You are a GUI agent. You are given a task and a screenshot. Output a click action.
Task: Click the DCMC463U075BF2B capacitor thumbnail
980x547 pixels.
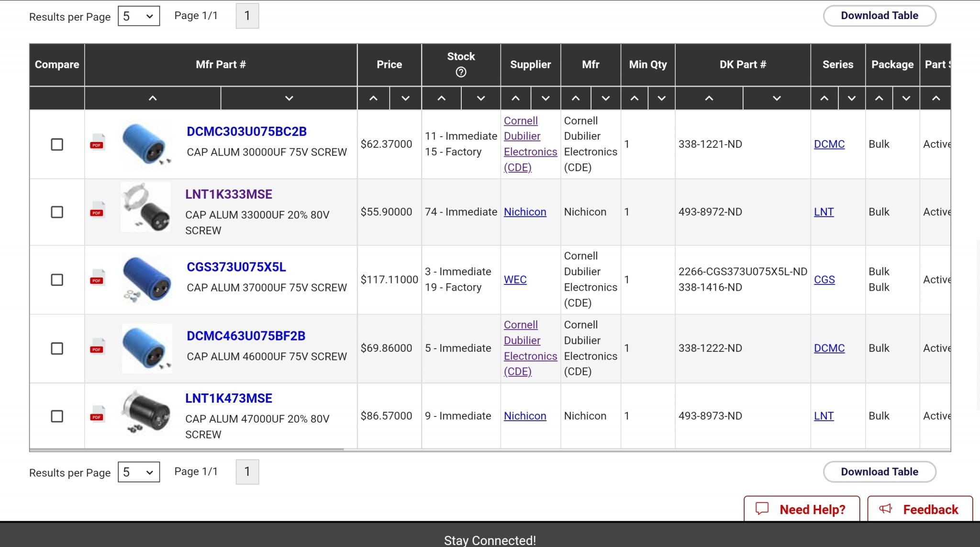pyautogui.click(x=147, y=349)
